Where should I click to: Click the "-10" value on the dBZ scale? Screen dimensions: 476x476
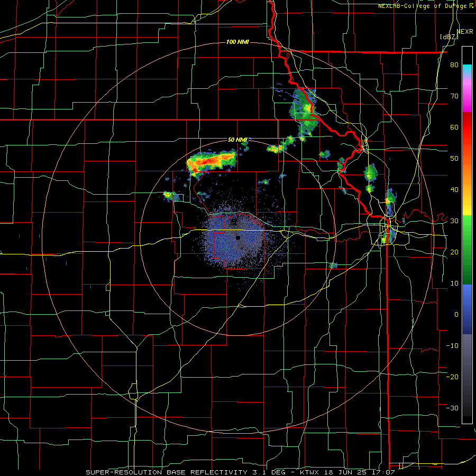pyautogui.click(x=452, y=346)
